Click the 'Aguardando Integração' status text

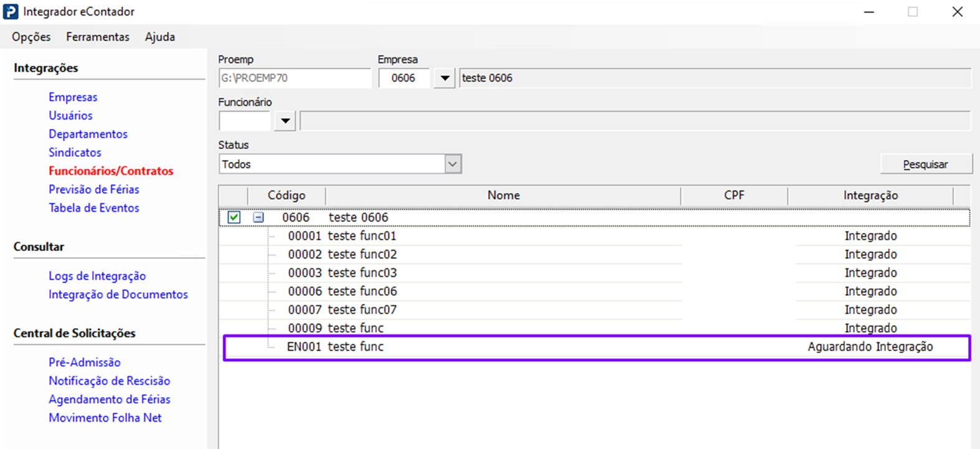(x=870, y=347)
